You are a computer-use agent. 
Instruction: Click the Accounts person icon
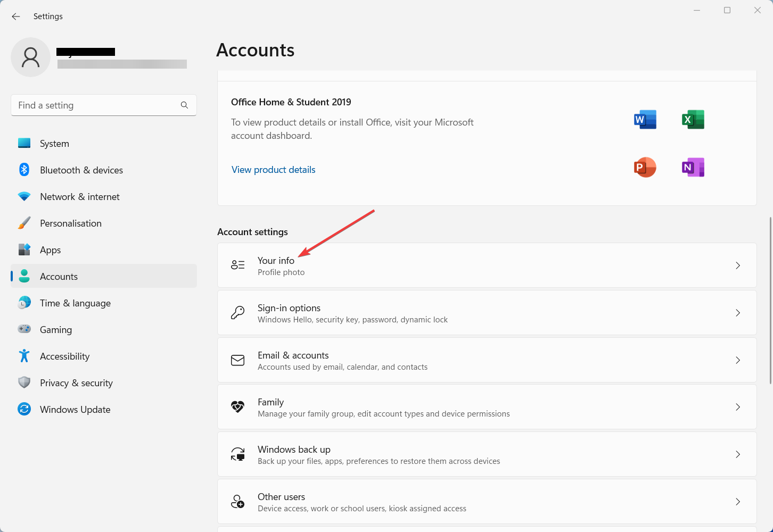tap(24, 276)
